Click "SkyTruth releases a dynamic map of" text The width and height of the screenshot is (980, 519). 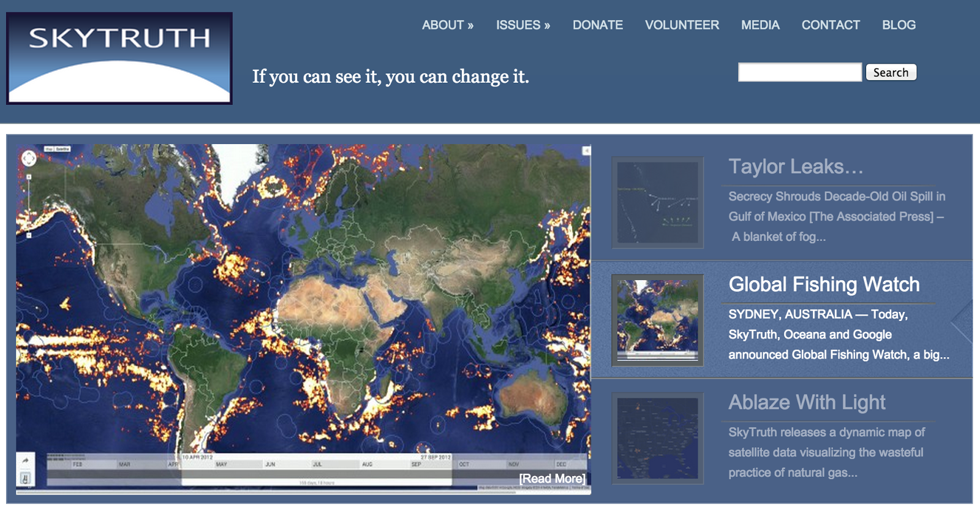click(826, 432)
